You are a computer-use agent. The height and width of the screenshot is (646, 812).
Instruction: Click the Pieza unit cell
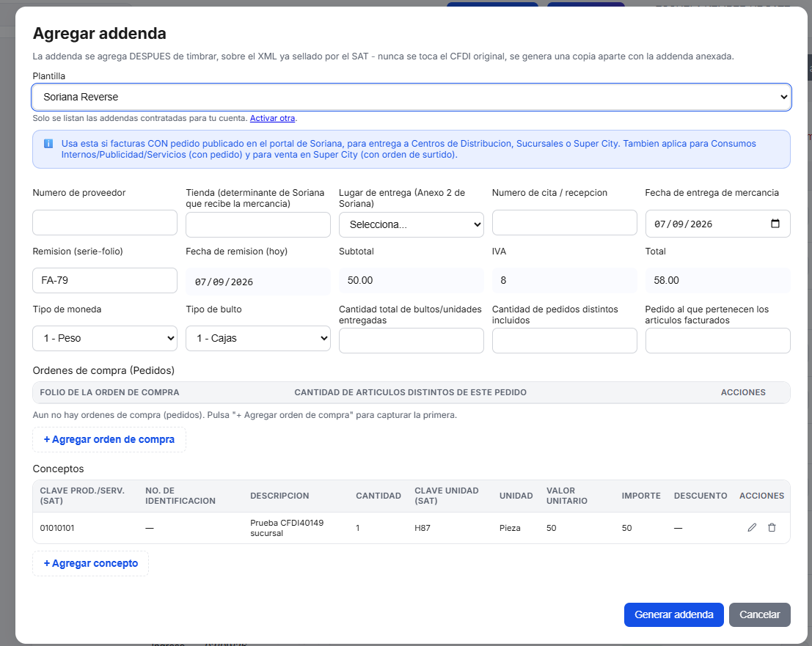pyautogui.click(x=510, y=528)
